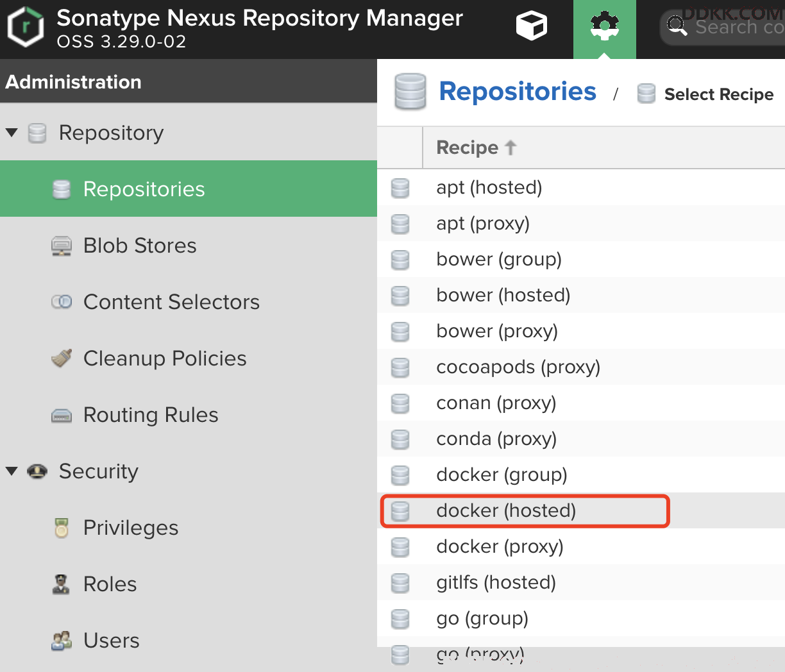Click the Roles person icon

pos(61,584)
